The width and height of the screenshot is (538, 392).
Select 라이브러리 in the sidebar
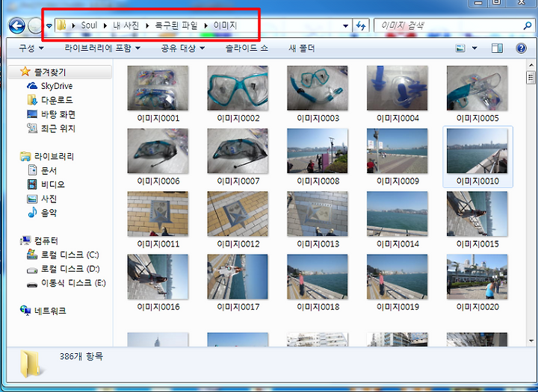click(x=54, y=156)
